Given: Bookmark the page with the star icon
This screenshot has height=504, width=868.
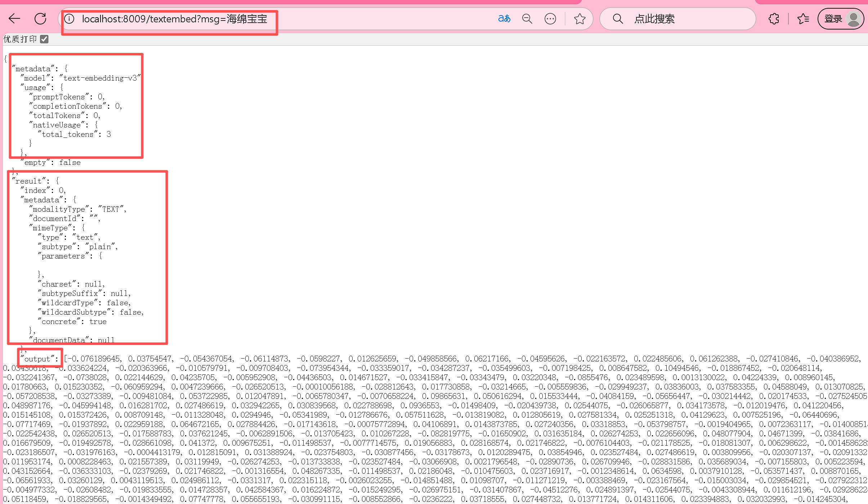Looking at the screenshot, I should tap(580, 19).
